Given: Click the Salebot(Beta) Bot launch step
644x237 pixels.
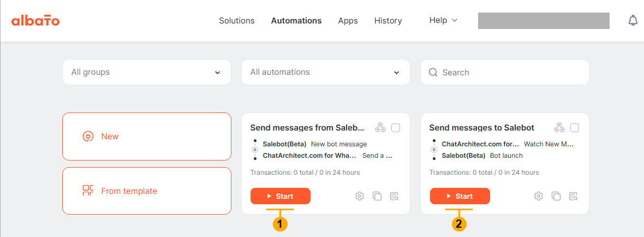Looking at the screenshot, I should click(x=482, y=156).
